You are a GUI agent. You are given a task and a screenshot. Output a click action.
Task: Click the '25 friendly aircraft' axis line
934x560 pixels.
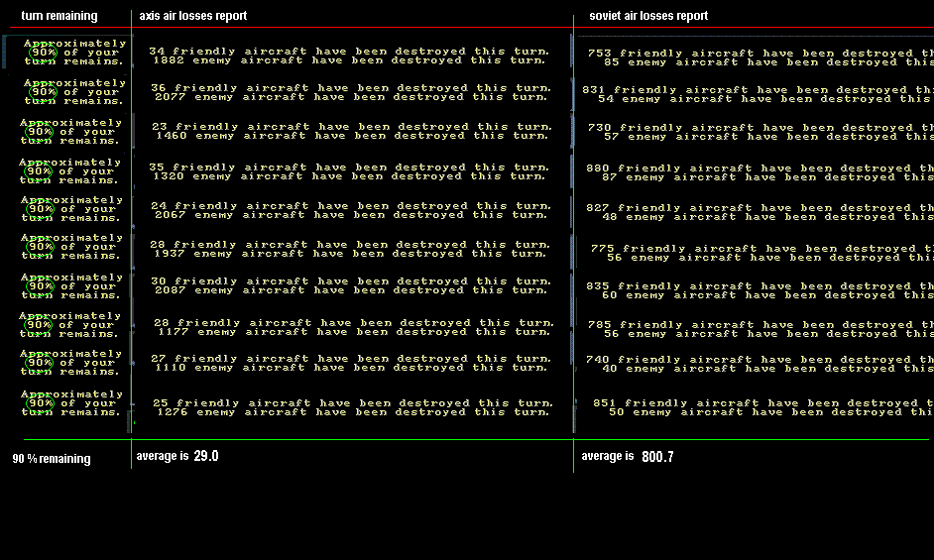click(353, 403)
